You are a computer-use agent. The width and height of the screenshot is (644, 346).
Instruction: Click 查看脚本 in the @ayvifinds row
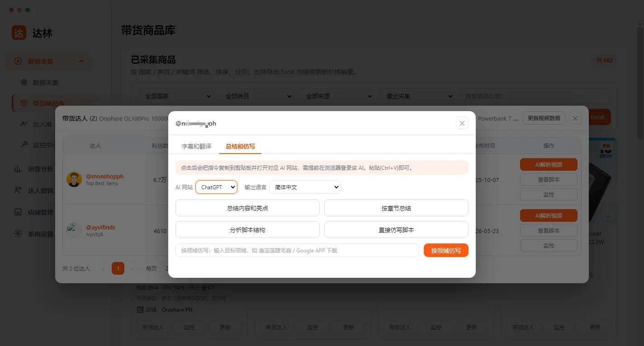click(x=549, y=230)
